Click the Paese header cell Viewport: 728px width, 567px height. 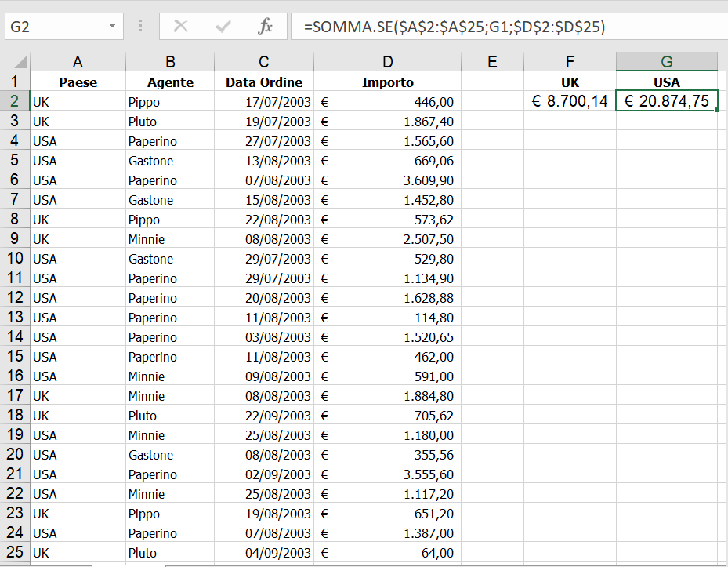78,82
